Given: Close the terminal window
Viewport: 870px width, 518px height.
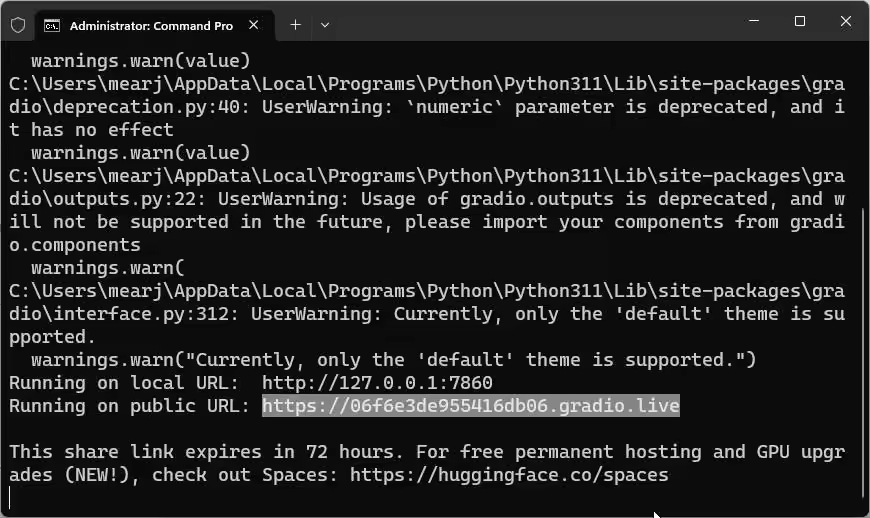Looking at the screenshot, I should pyautogui.click(x=846, y=21).
